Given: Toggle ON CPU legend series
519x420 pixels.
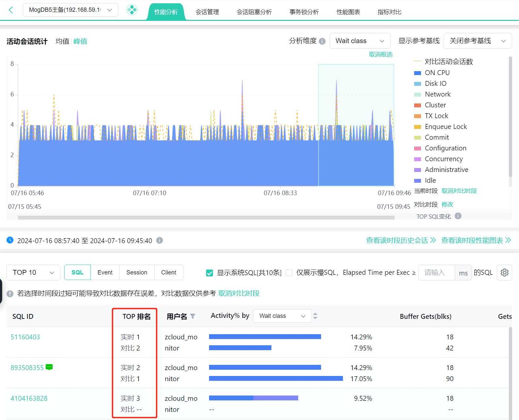Looking at the screenshot, I should coord(432,73).
